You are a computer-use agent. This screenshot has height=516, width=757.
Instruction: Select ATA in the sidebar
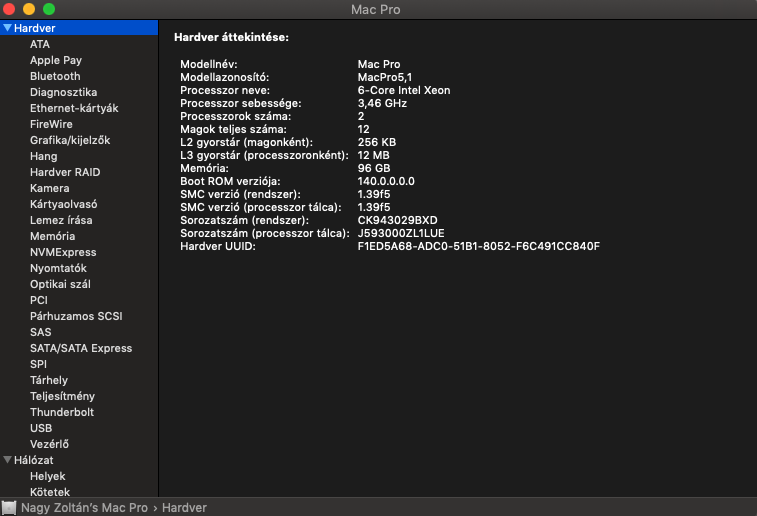(40, 44)
